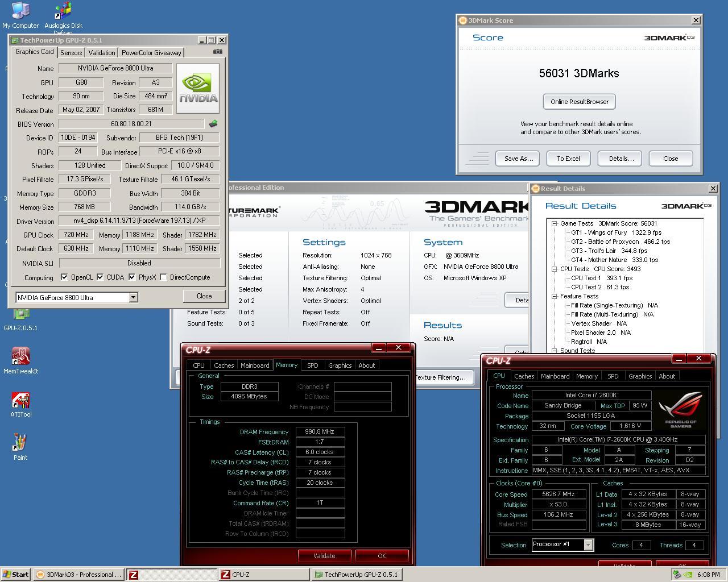The height and width of the screenshot is (582, 728).
Task: Click the taskbar clock showing 6:08 PM
Action: 708,575
